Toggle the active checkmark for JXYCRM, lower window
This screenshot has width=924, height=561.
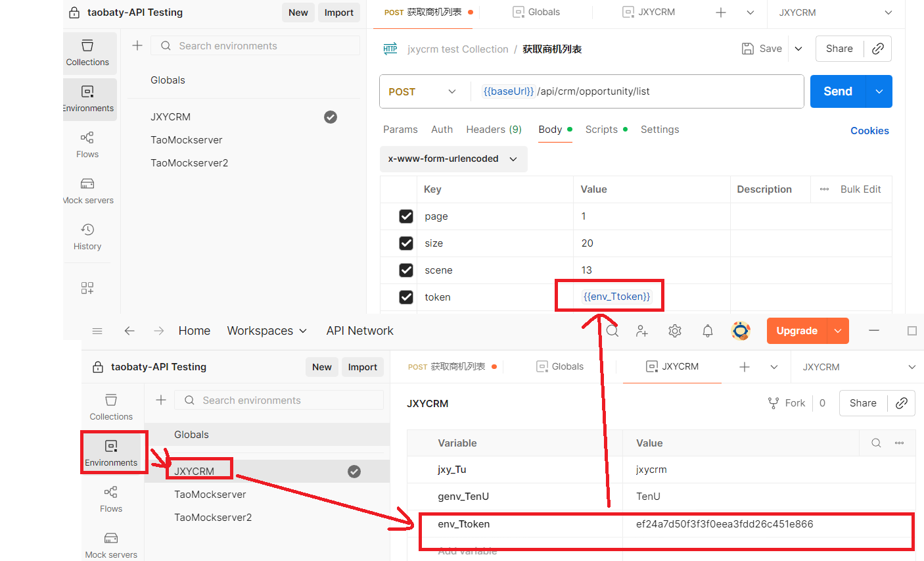[x=354, y=472]
